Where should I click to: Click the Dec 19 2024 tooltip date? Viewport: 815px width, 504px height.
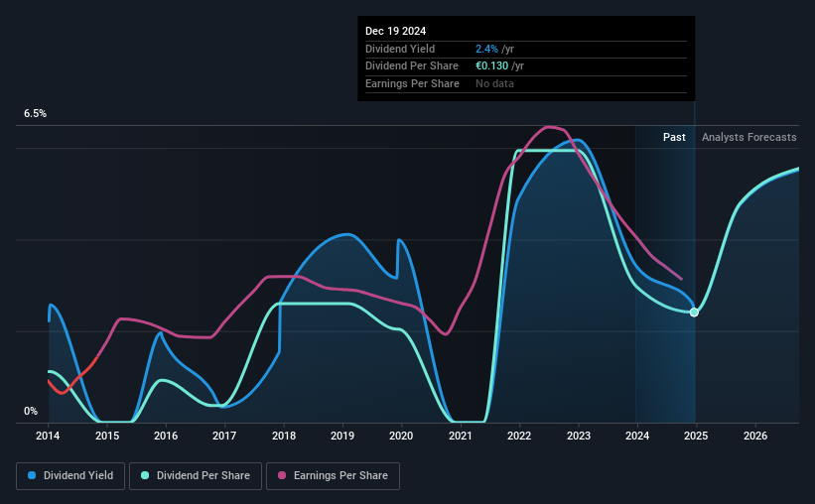click(x=395, y=31)
